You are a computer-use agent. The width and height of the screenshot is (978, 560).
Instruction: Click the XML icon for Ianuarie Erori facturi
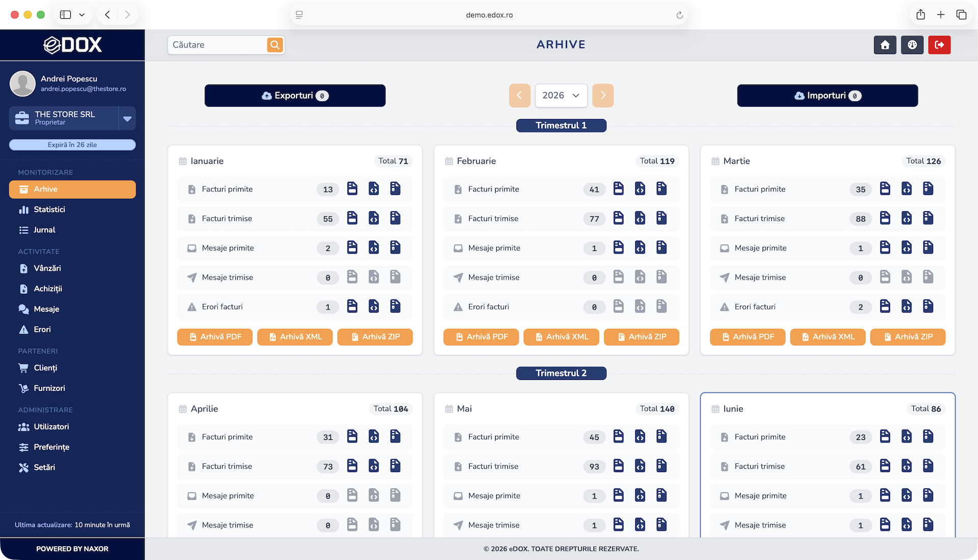(x=374, y=306)
